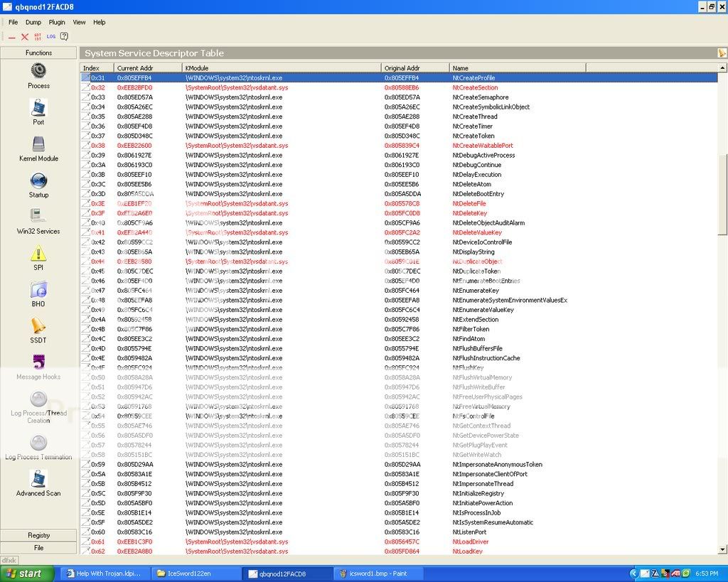
Task: Expand the File section
Action: point(38,548)
